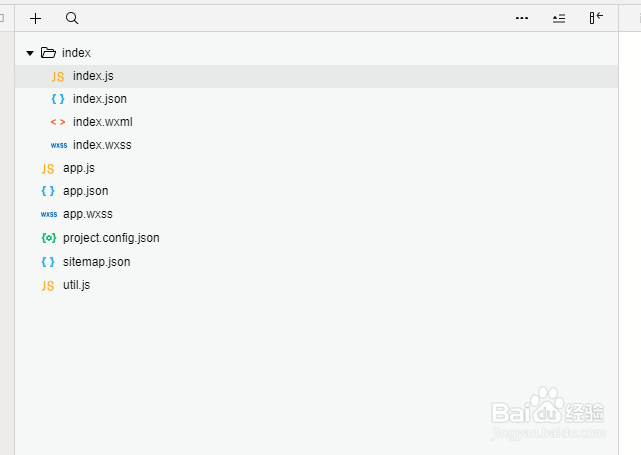Open the three-dots more options menu
This screenshot has width=641, height=455.
click(x=522, y=18)
